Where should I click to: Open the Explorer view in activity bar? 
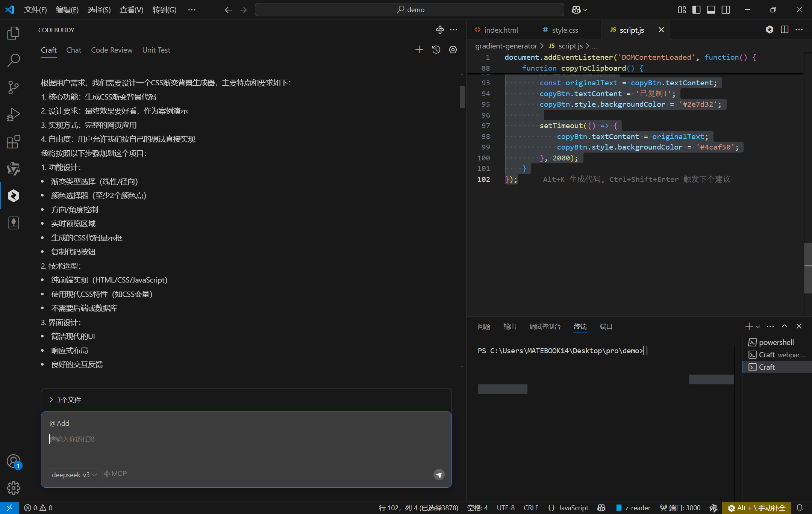click(13, 33)
